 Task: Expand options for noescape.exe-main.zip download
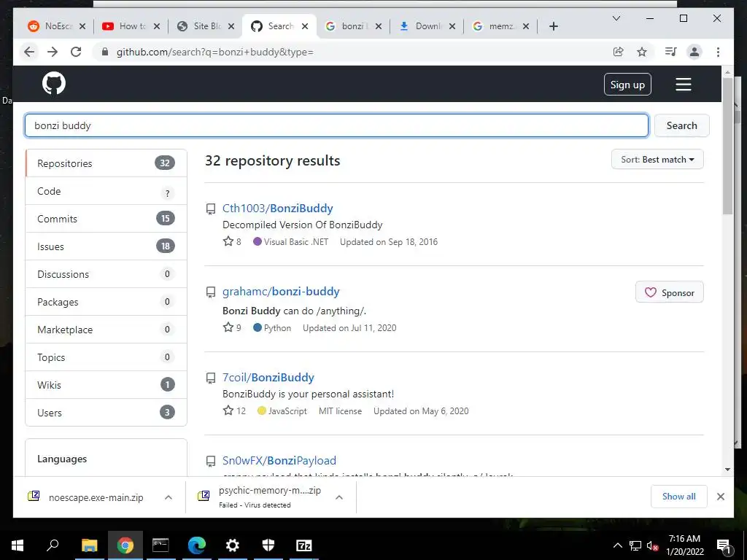pos(169,497)
